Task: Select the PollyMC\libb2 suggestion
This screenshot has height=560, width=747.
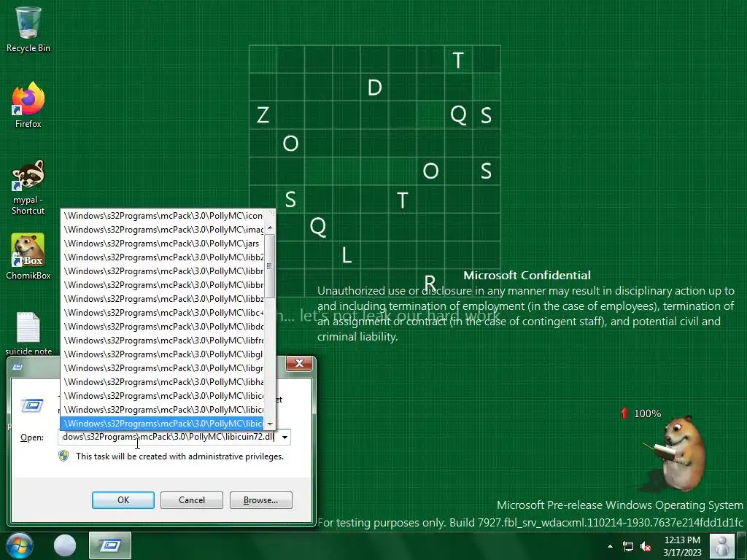Action: click(163, 257)
